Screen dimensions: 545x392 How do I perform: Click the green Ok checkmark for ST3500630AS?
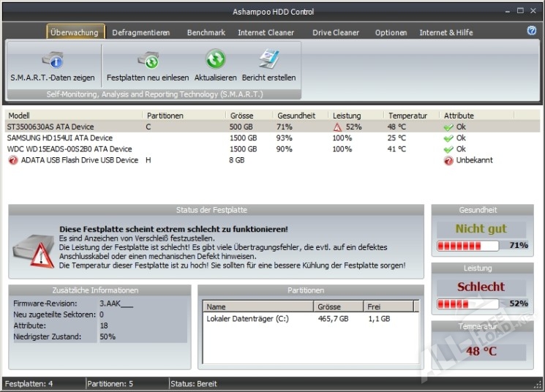[448, 127]
